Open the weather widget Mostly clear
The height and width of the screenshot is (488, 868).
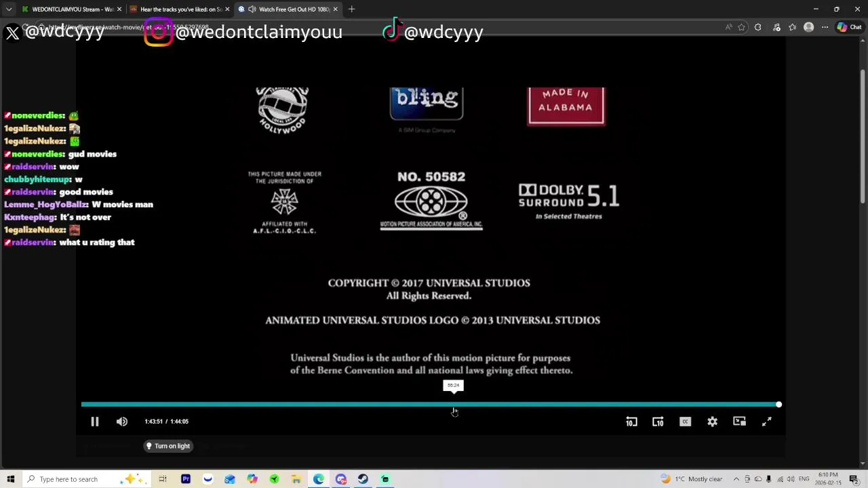point(692,479)
